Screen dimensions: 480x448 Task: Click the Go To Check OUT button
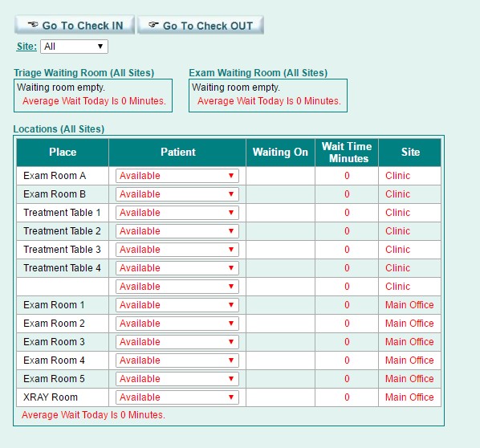201,25
